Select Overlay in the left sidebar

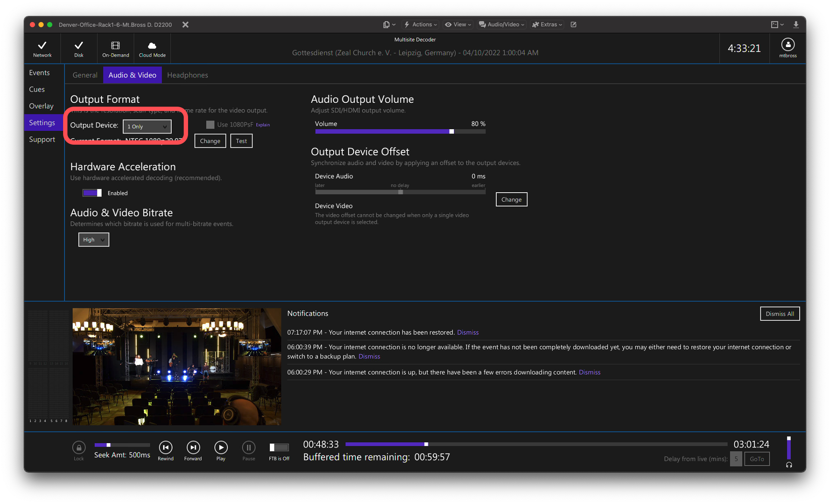[41, 106]
